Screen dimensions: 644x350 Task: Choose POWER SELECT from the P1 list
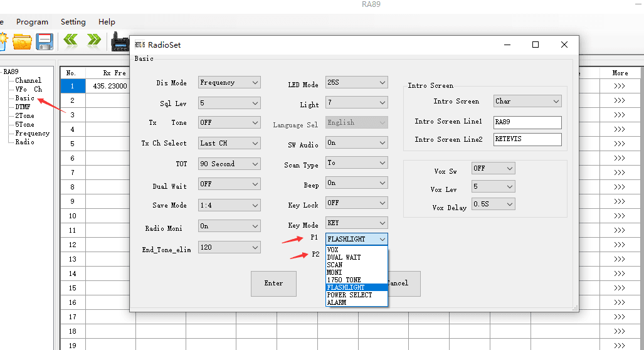tap(349, 295)
